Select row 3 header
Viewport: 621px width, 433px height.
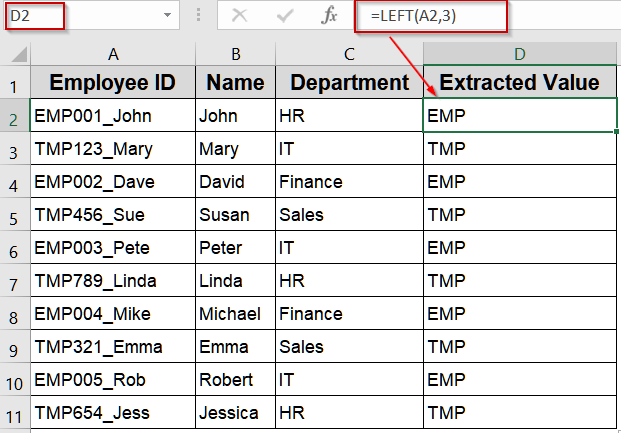(x=15, y=149)
